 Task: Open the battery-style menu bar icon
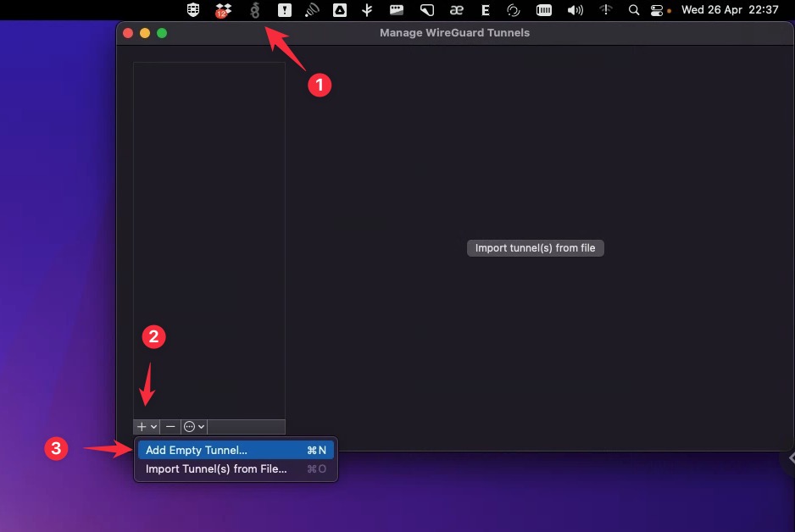tap(544, 10)
